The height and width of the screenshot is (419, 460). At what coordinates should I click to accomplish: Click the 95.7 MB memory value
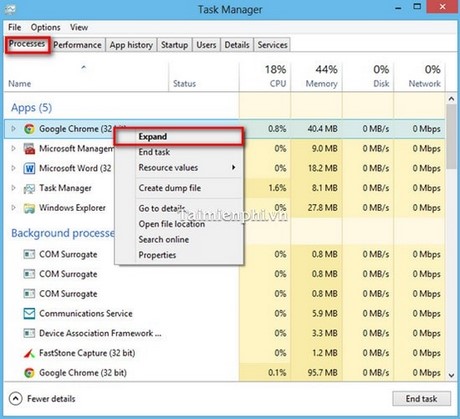[x=323, y=373]
